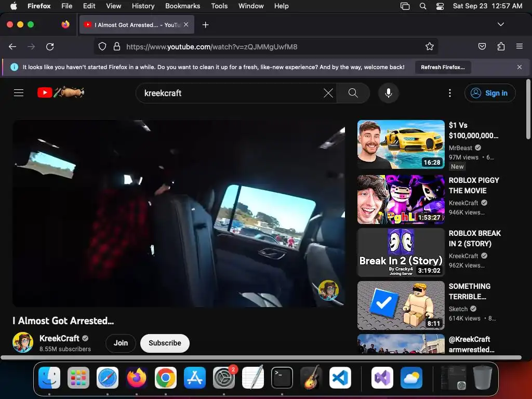Open ROBLOX PIGGY THE MOVIE thumbnail
Screen dimensions: 532x399
pyautogui.click(x=401, y=199)
